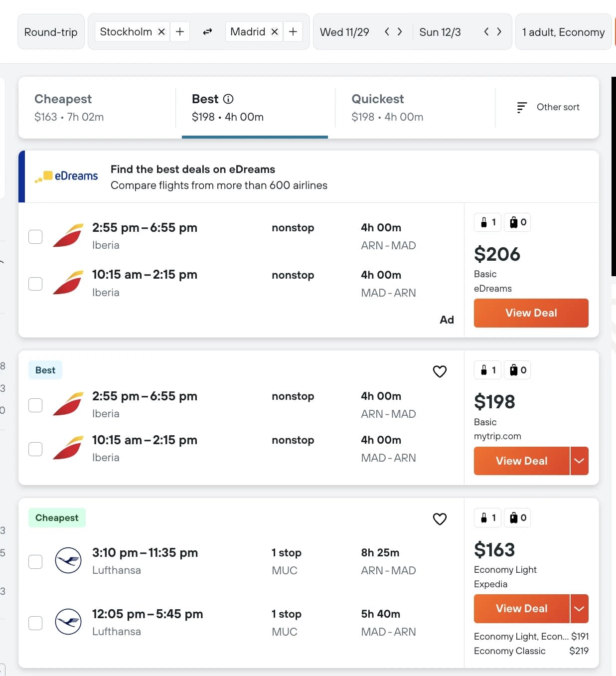Click carry-on bag icon on $163 deal
The image size is (616, 676).
[x=487, y=517]
